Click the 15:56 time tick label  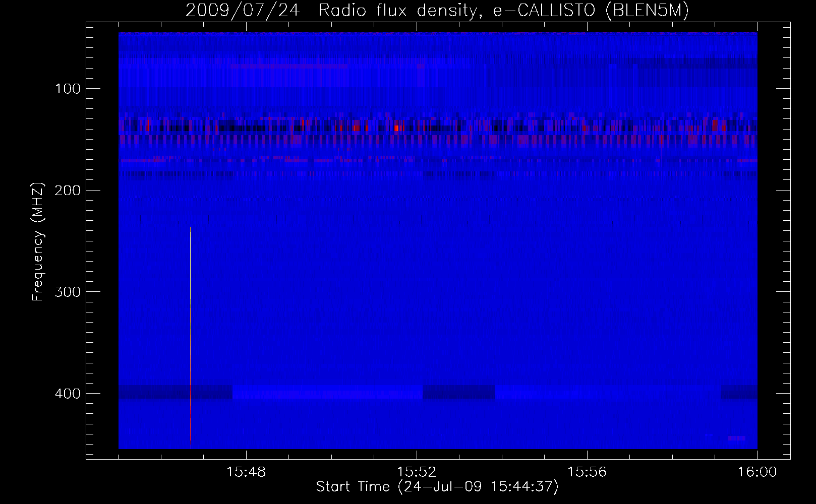click(x=587, y=472)
